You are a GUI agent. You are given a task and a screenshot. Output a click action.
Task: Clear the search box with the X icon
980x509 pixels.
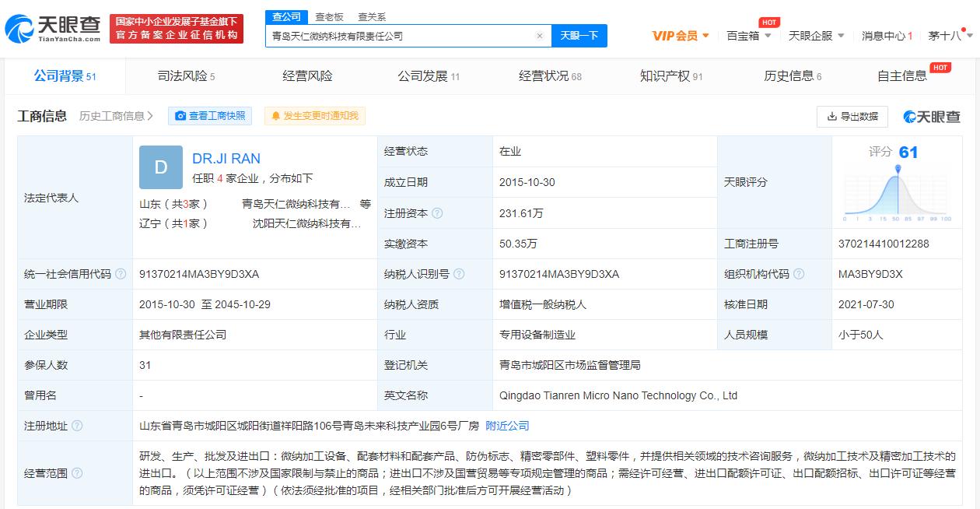(540, 36)
